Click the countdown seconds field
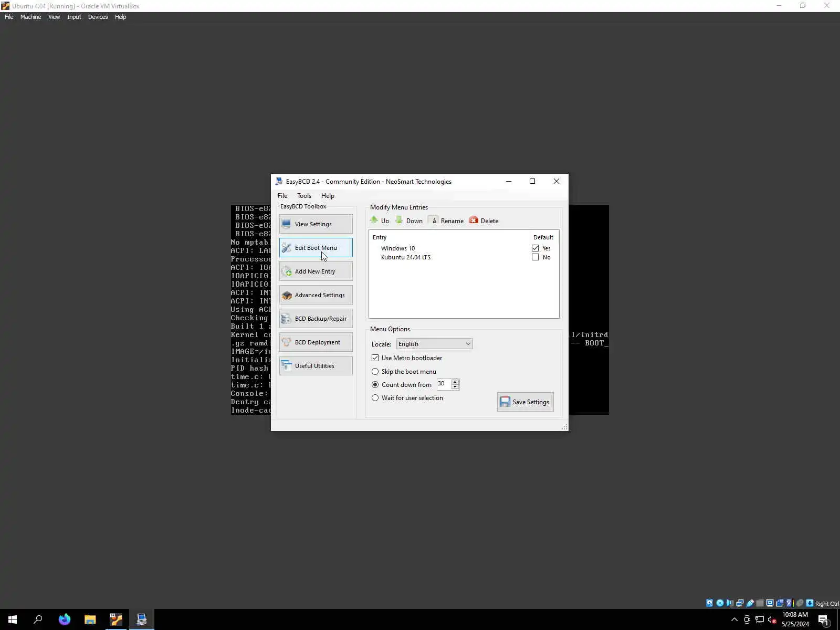This screenshot has width=840, height=630. click(444, 384)
